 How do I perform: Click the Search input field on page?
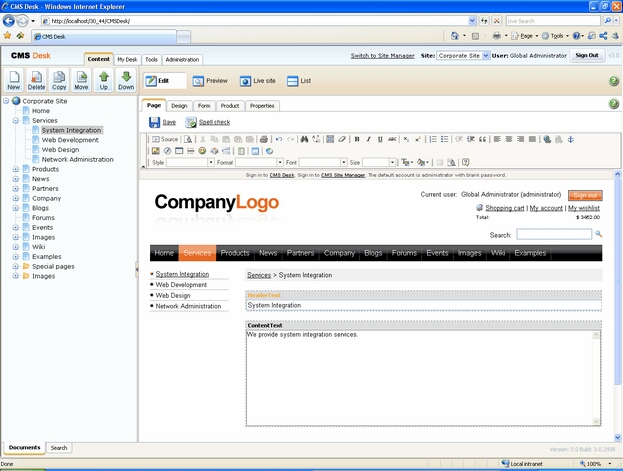point(553,234)
